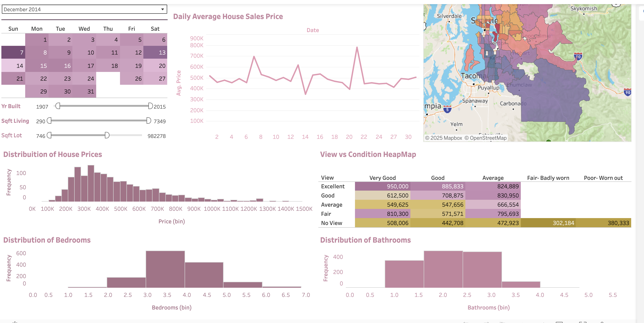Image resolution: width=644 pixels, height=323 pixels.
Task: Select calendar day 26
Action: [132, 79]
